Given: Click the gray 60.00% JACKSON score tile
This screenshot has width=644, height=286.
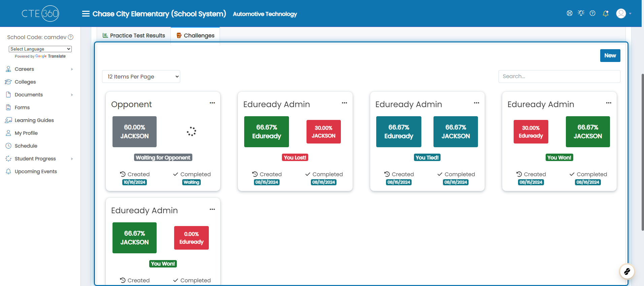Looking at the screenshot, I should pyautogui.click(x=134, y=132).
